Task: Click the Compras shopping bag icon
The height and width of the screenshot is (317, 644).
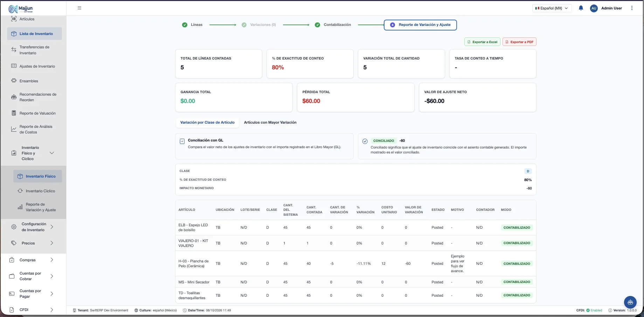Action: (x=12, y=260)
